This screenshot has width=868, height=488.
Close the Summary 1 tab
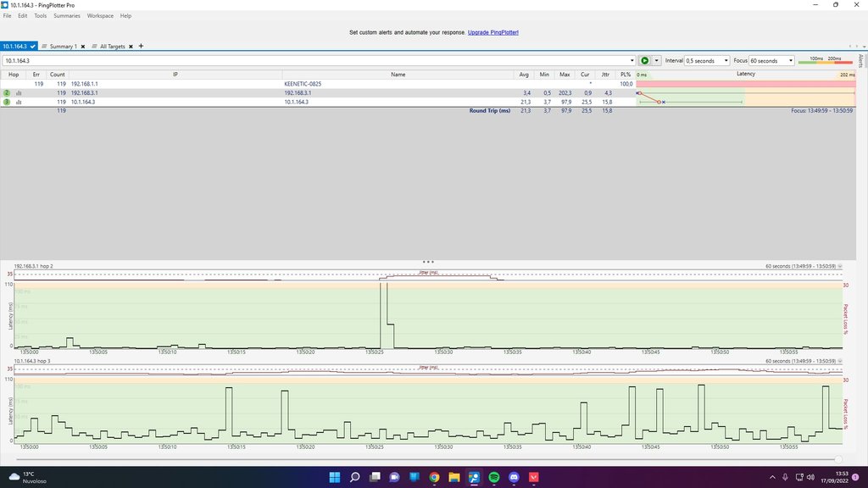[x=82, y=47]
